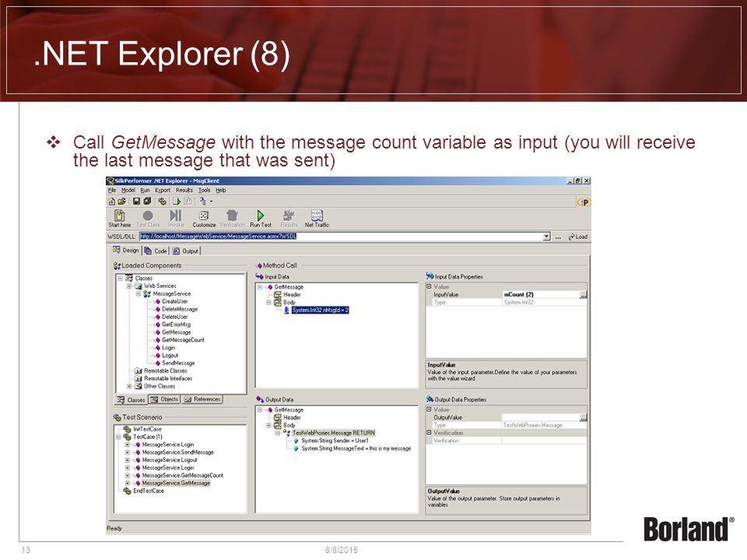Open the Run menu
The width and height of the screenshot is (747, 560).
coord(145,190)
